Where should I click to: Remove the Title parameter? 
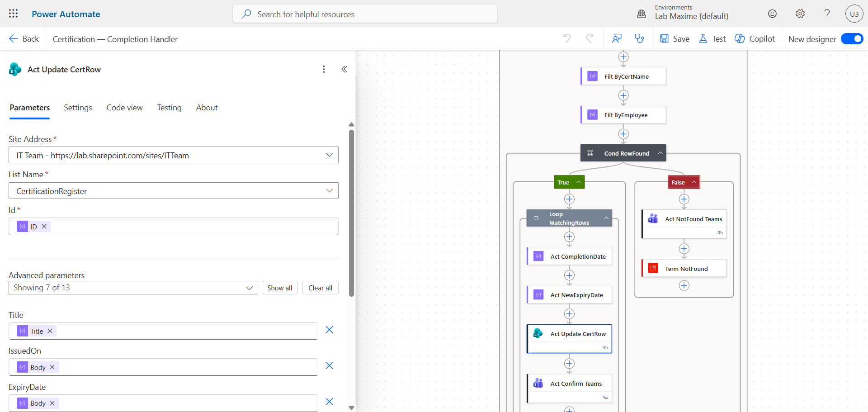pyautogui.click(x=330, y=330)
